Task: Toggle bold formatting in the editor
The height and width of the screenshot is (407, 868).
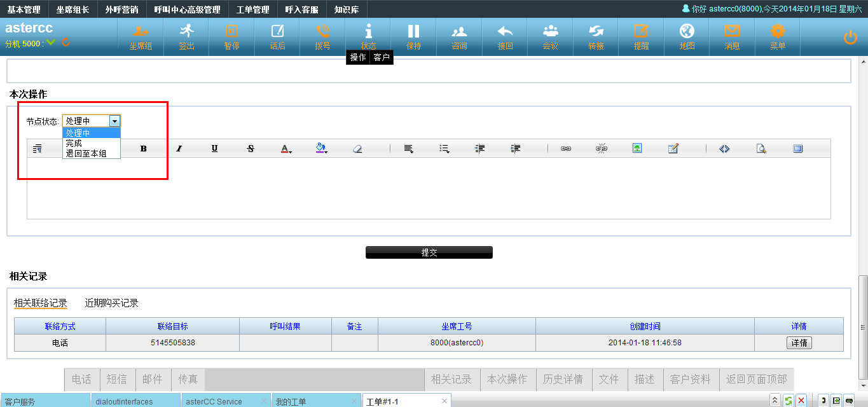Action: pos(144,149)
